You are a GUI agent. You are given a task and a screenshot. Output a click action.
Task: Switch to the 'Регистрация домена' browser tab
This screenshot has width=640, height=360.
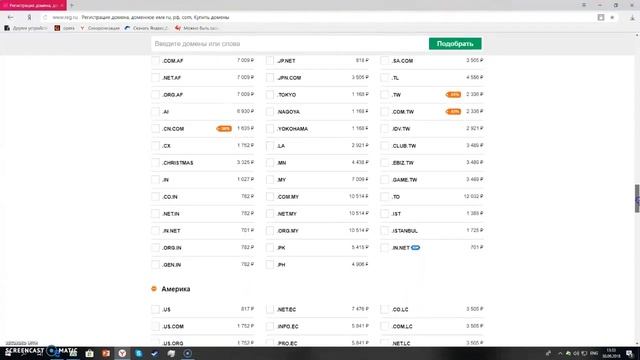tap(33, 5)
